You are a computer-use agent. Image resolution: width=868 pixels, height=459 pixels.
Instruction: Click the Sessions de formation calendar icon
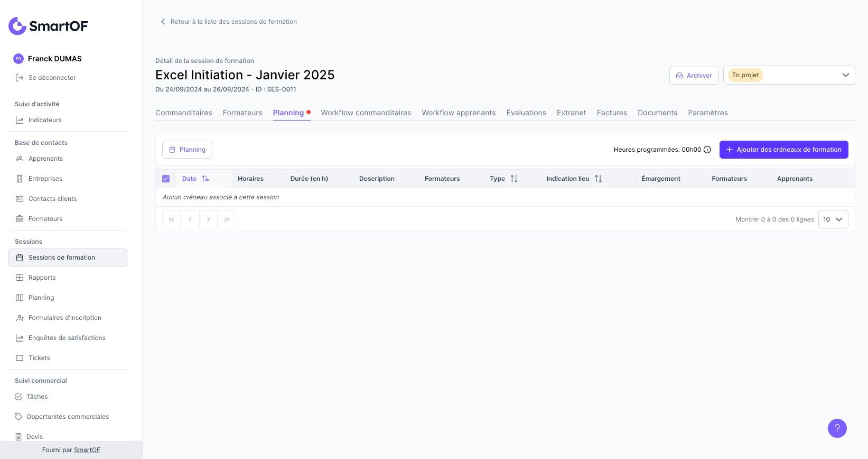point(20,258)
